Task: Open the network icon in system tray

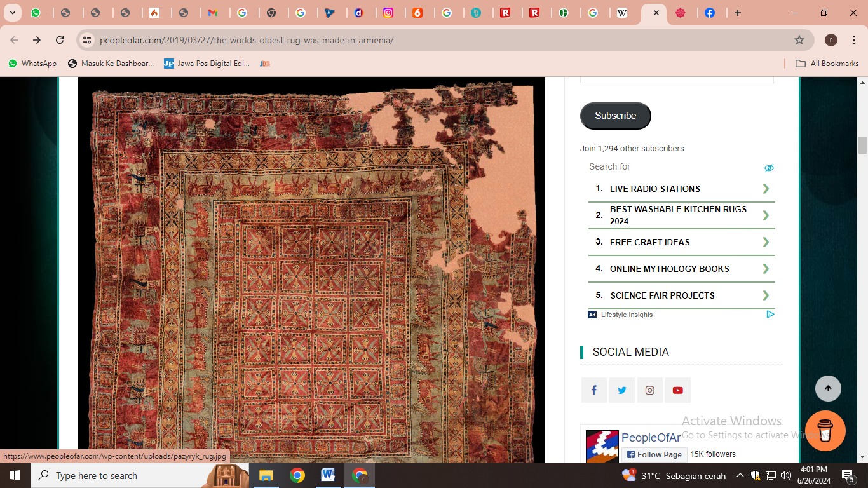Action: click(x=771, y=475)
